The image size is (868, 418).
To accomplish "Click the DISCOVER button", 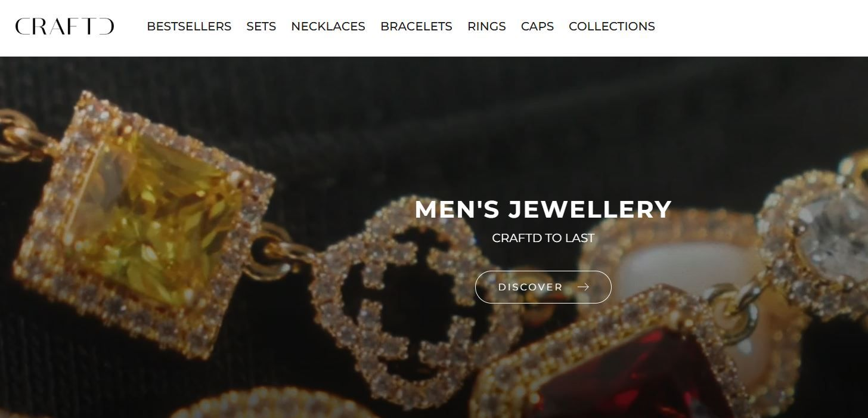I will 543,287.
